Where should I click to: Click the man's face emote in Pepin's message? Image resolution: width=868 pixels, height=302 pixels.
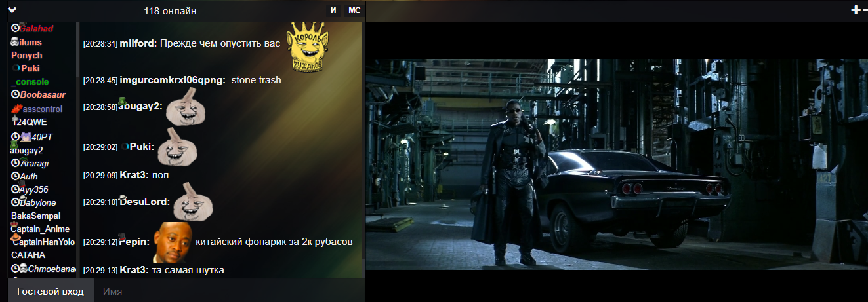click(173, 242)
